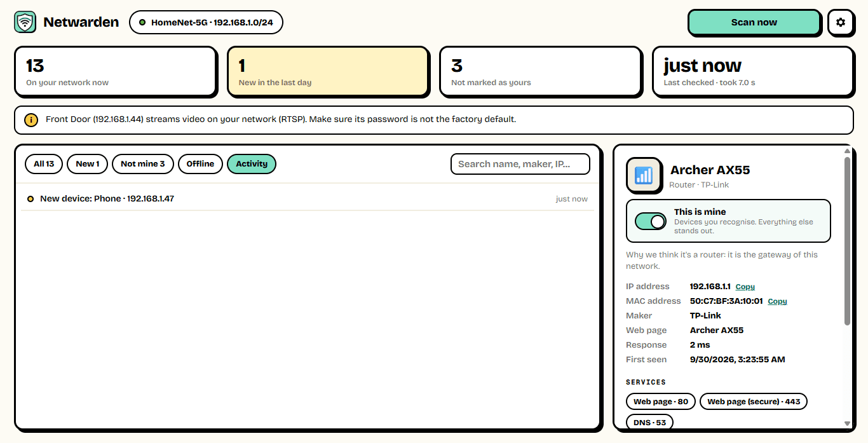Click the Router · TP-Link subtitle

(x=699, y=185)
